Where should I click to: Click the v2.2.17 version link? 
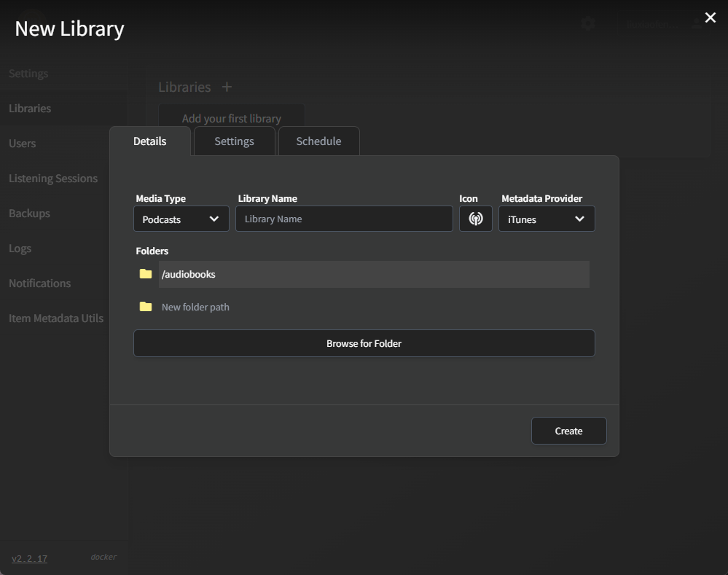[29, 558]
